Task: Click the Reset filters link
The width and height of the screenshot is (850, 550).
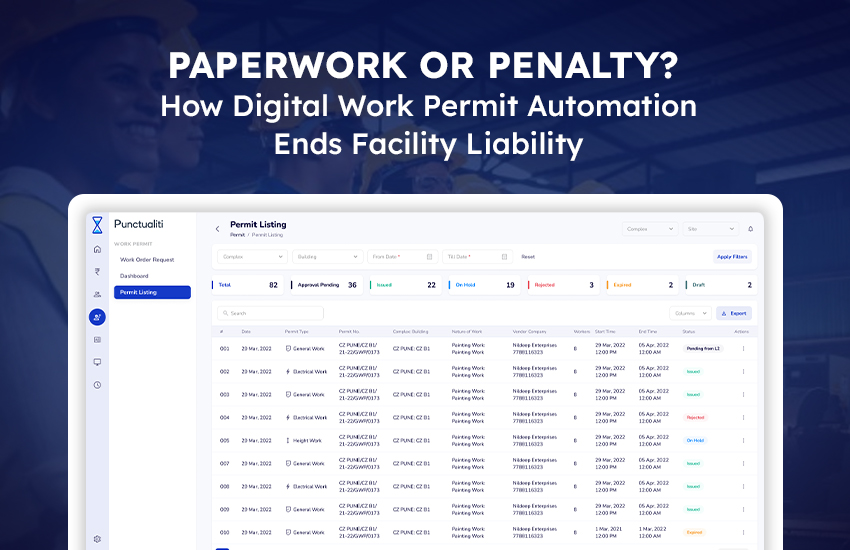Action: (528, 257)
